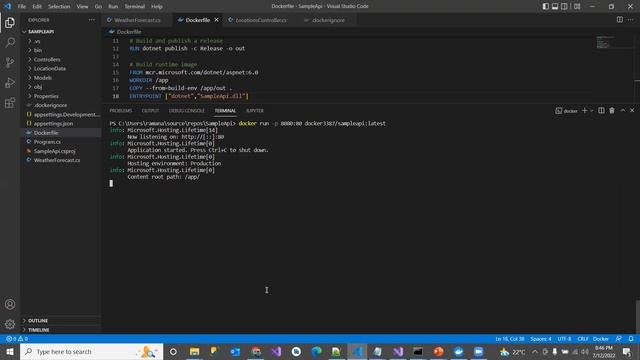Expand the OUTLINE section
Viewport: 640px width, 360px height.
pyautogui.click(x=61, y=320)
